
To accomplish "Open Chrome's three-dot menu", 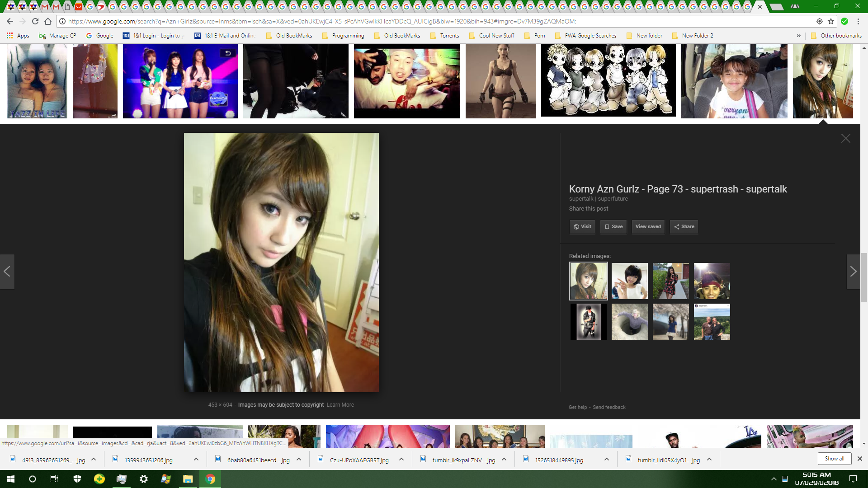I will pos(858,21).
